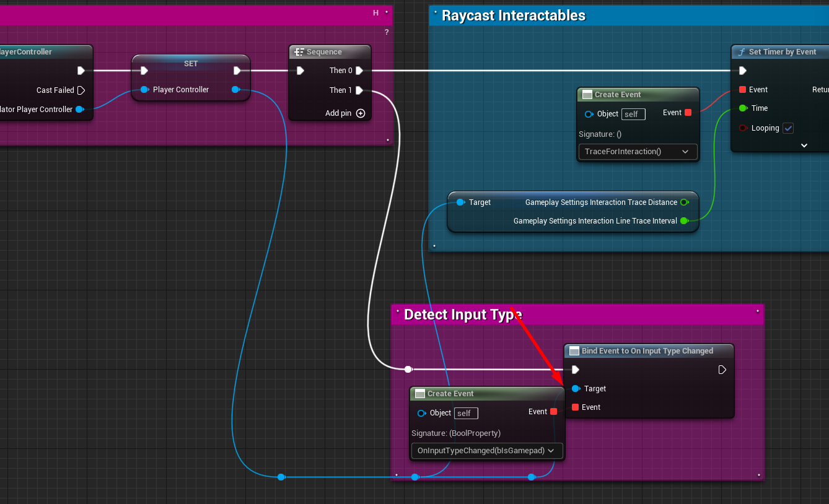The width and height of the screenshot is (829, 504).
Task: Expand the Set Timer by Event chevron
Action: pyautogui.click(x=804, y=145)
